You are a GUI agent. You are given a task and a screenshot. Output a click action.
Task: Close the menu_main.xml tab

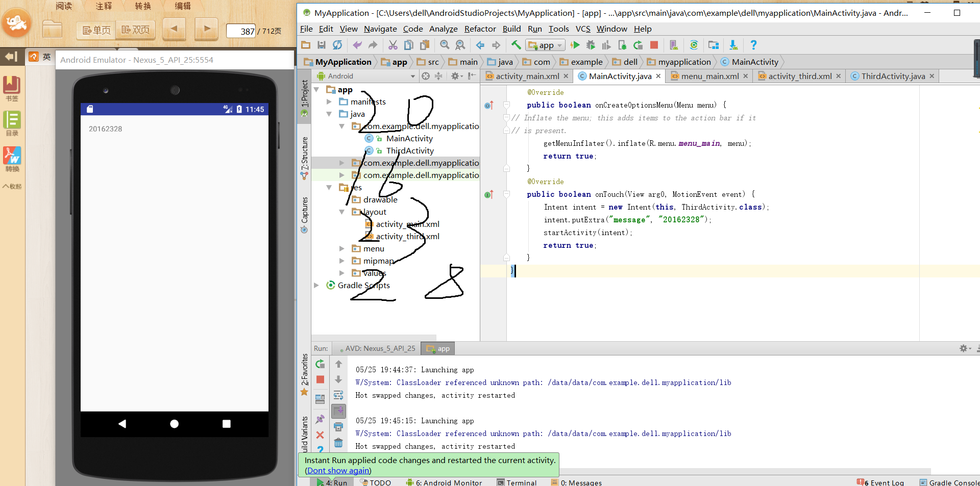click(x=745, y=76)
